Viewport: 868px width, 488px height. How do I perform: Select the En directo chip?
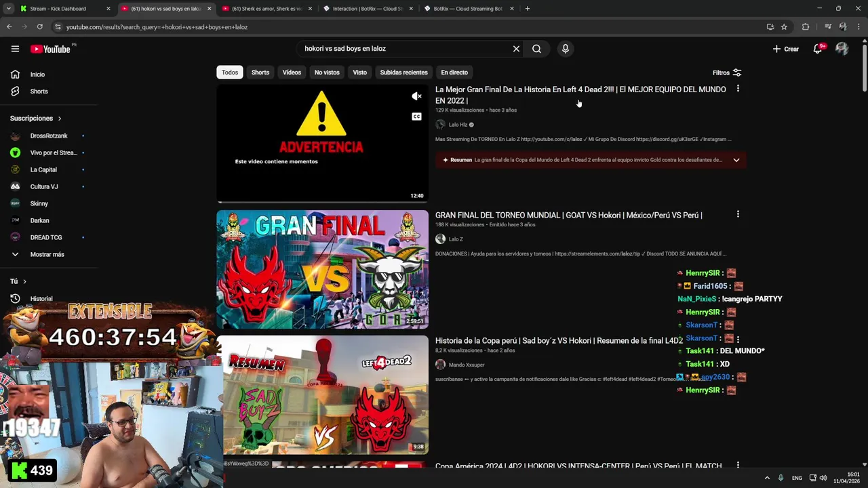[454, 73]
